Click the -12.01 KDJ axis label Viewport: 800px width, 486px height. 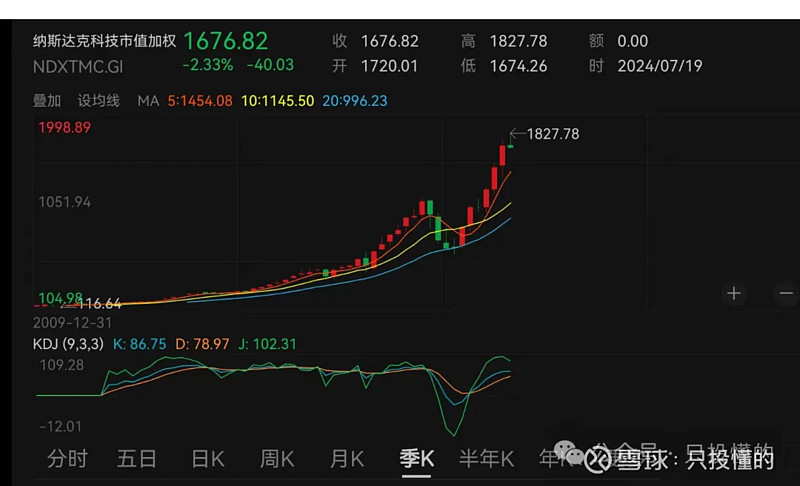click(x=60, y=426)
